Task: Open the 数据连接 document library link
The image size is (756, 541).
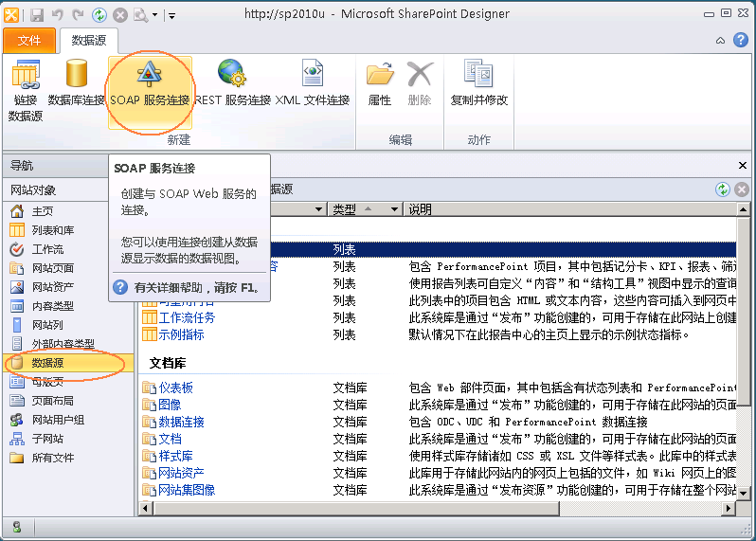Action: [181, 422]
